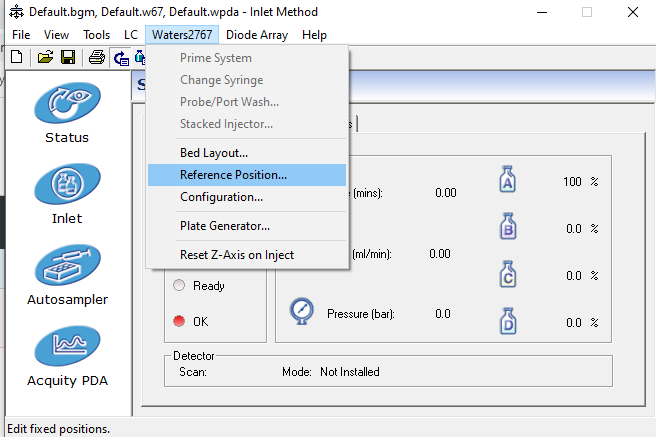Click the greyed Prime System entry
656x437 pixels.
247,58
